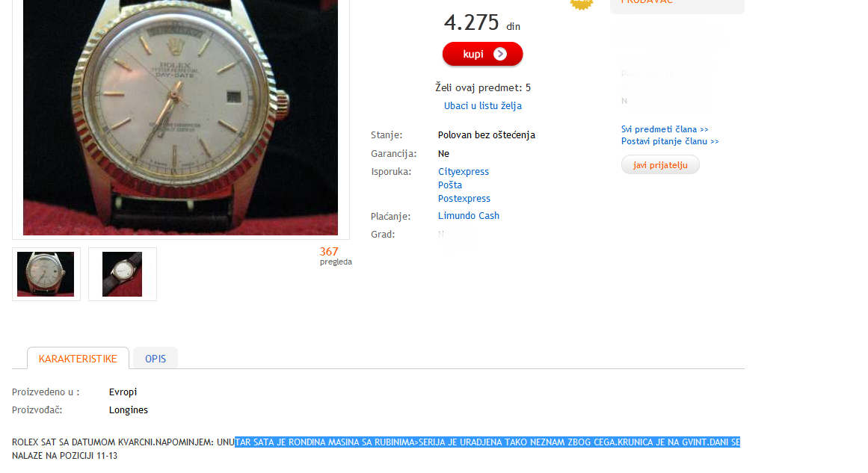Viewport: 868px width, 473px height.
Task: Switch to the OPIS tab
Action: tap(156, 359)
